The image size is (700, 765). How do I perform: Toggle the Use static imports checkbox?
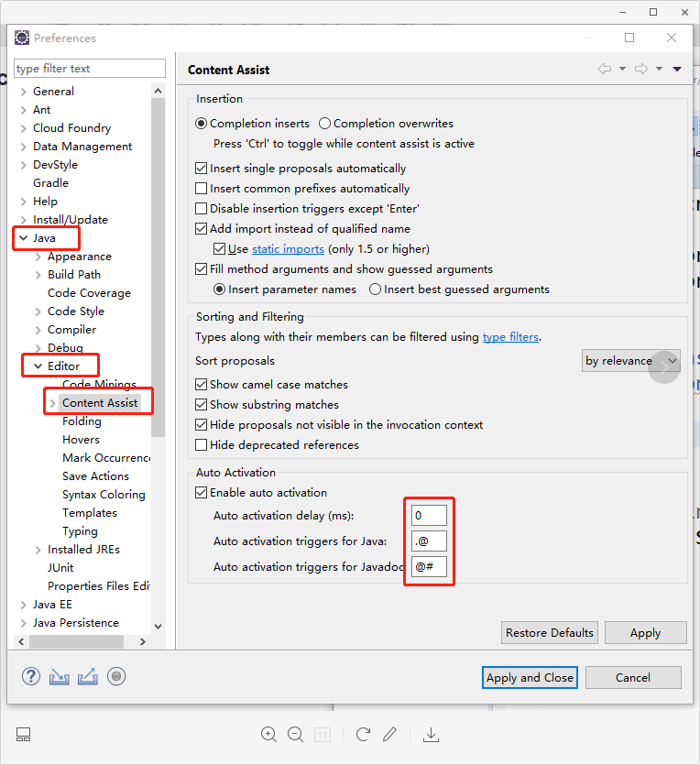click(x=220, y=249)
